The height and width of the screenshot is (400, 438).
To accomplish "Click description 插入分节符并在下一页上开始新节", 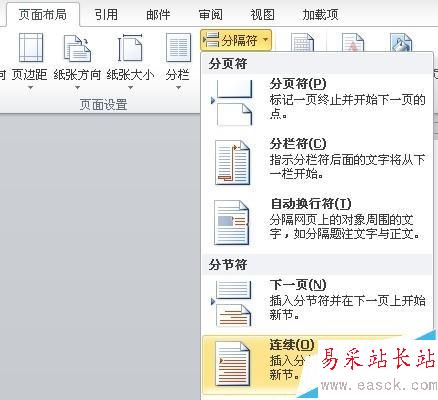I will coord(348,307).
